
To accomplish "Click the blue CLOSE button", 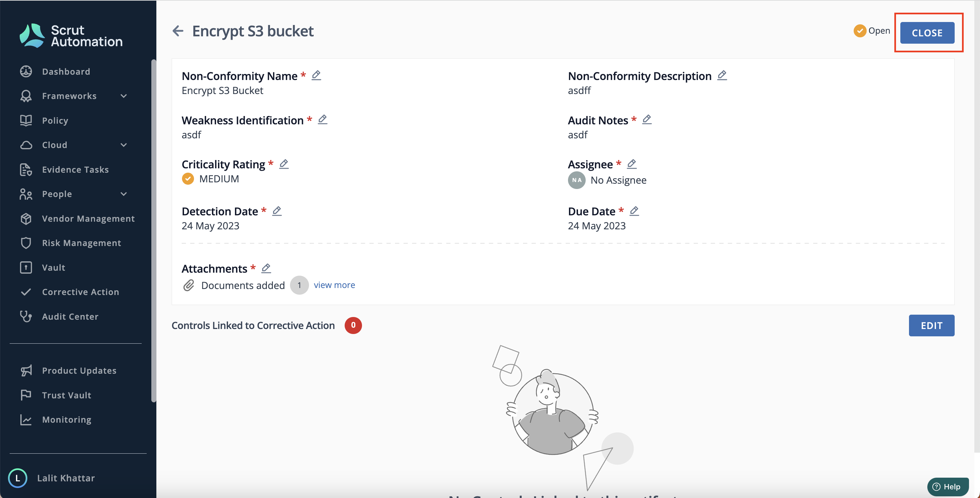I will (927, 33).
